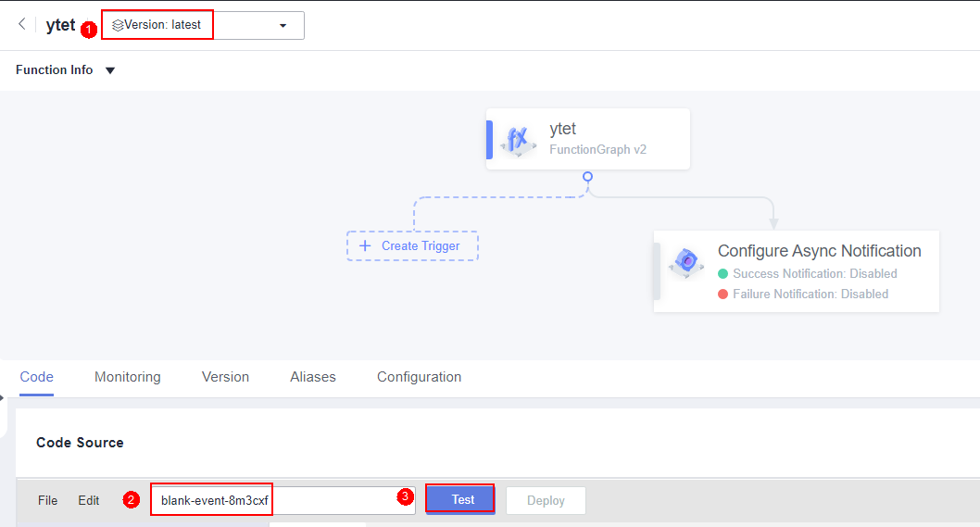The height and width of the screenshot is (527, 980).
Task: Click the blue connector circle under ytet node
Action: [x=587, y=177]
